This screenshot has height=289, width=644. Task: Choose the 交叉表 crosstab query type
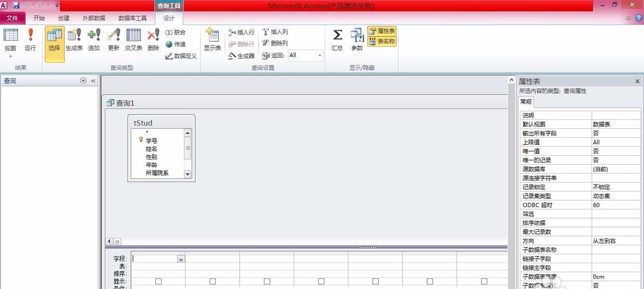[133, 40]
